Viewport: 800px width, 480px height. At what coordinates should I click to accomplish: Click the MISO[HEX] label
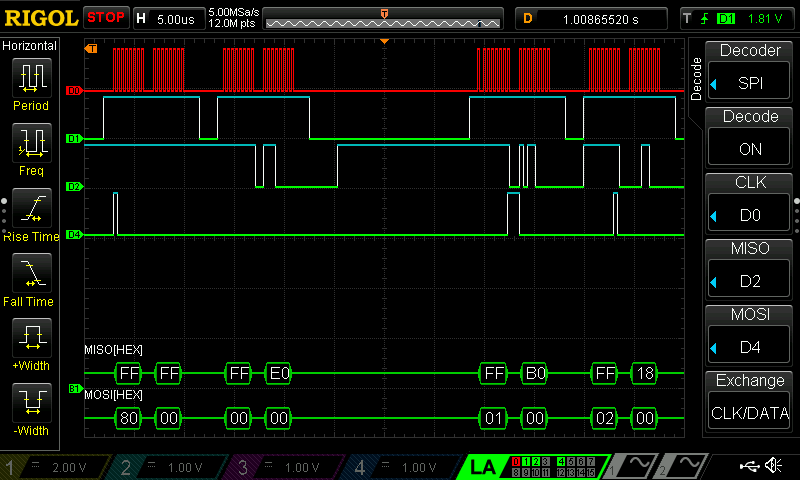(113, 350)
